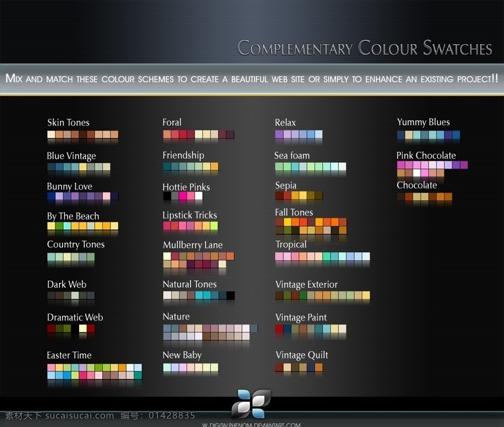Click the 'Sepia' palette name
This screenshot has width=504, height=427.
pyautogui.click(x=286, y=186)
